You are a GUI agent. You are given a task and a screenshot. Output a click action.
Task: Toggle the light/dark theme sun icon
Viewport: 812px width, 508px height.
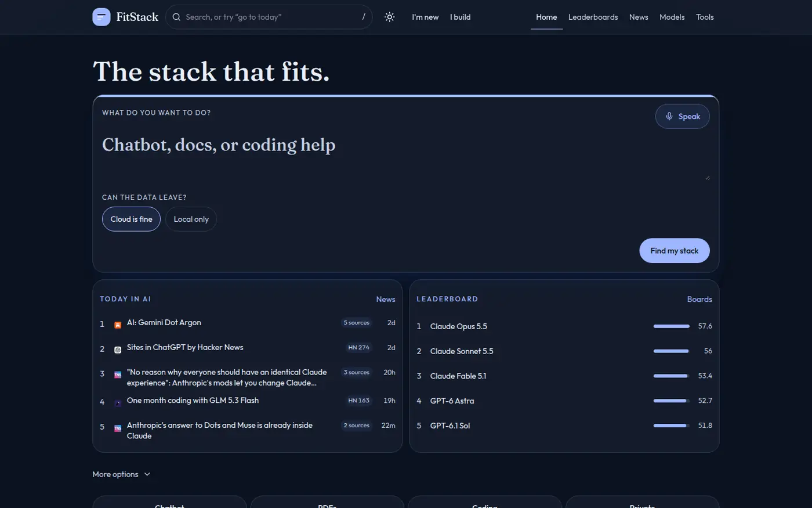pyautogui.click(x=390, y=17)
